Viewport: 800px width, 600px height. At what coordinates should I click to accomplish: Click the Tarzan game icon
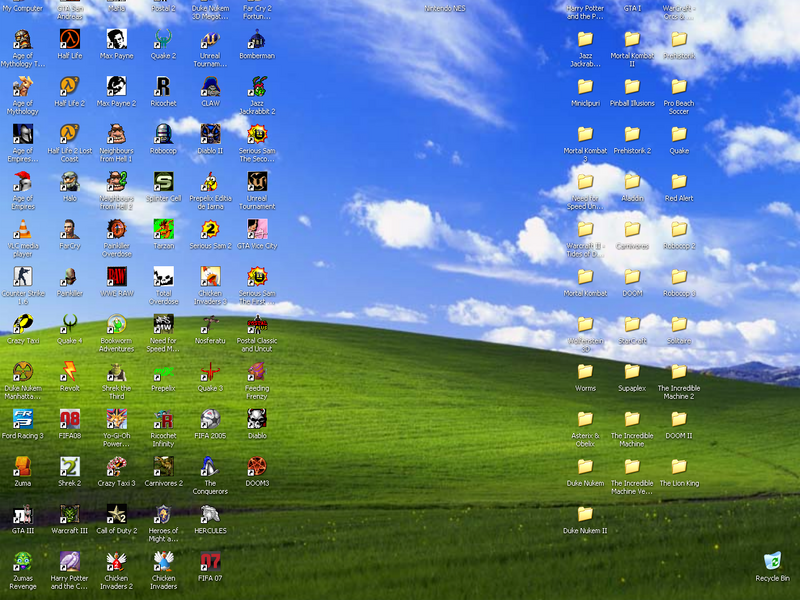(164, 229)
